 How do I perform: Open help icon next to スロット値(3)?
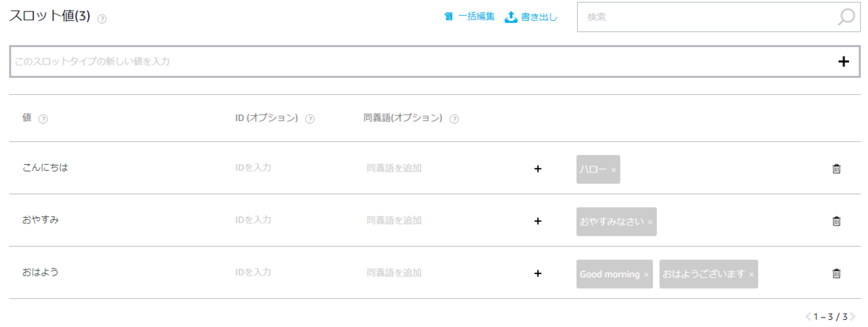click(x=102, y=20)
